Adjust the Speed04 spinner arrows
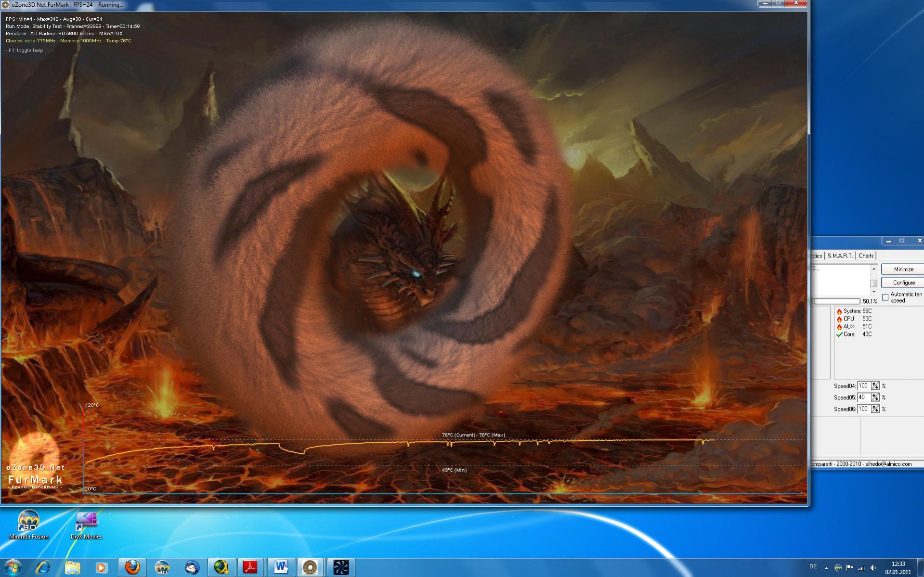Image resolution: width=924 pixels, height=577 pixels. 875,385
